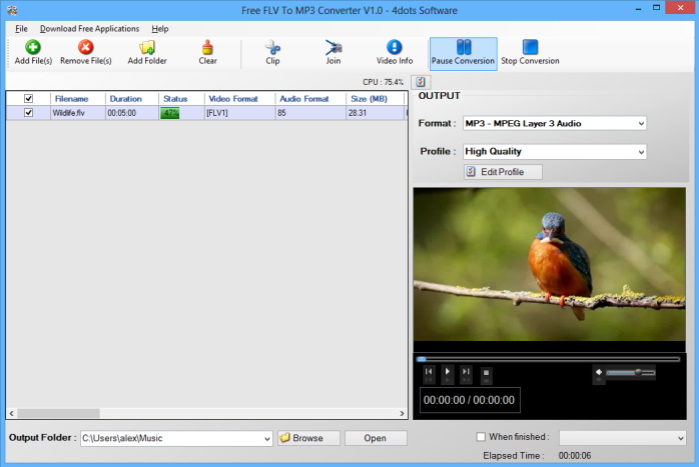Click the 00:00:00 / 00:00:00 time display
699x467 pixels.
coord(469,400)
